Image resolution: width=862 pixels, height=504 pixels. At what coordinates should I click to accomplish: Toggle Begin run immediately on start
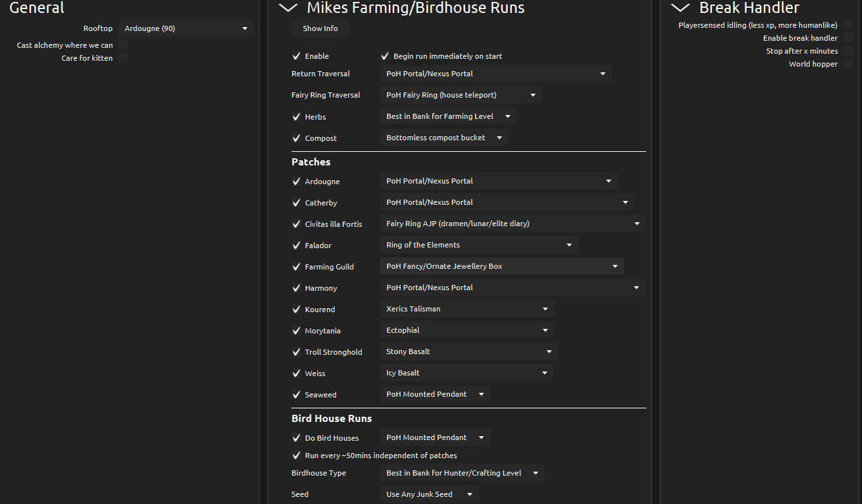click(x=385, y=56)
